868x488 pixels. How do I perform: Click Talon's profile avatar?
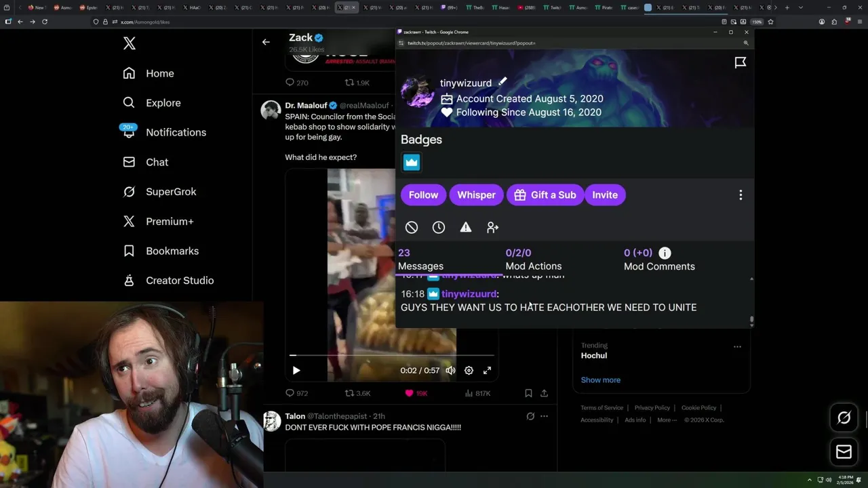pos(271,420)
